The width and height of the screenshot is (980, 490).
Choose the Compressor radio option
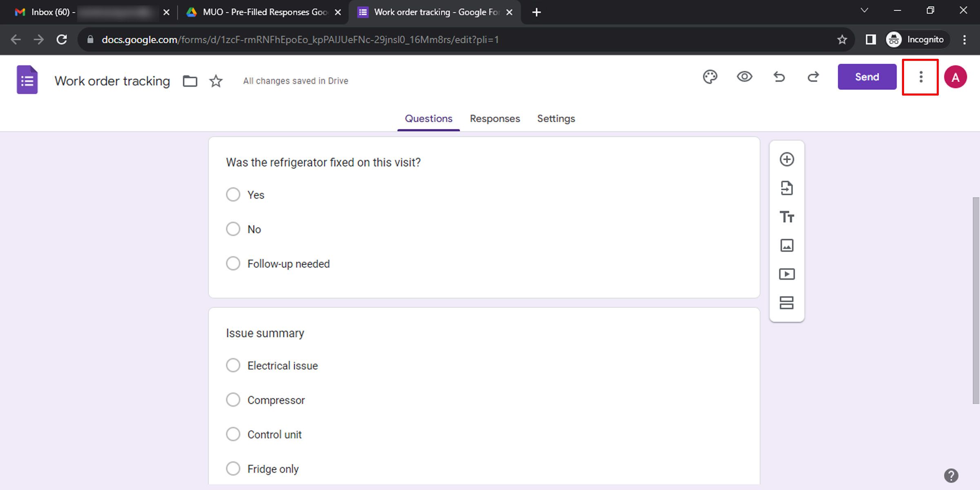coord(233,400)
